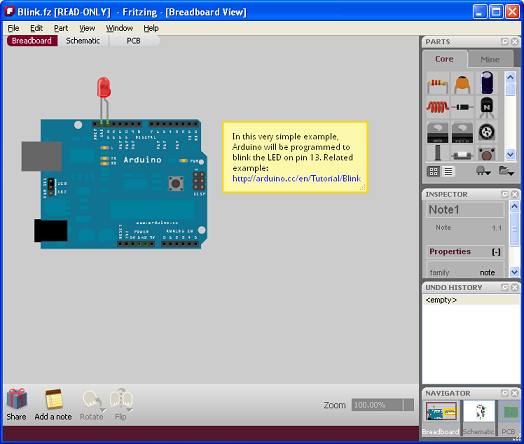The height and width of the screenshot is (444, 524).
Task: Click the Fritzing app icon in title bar
Action: [9, 12]
